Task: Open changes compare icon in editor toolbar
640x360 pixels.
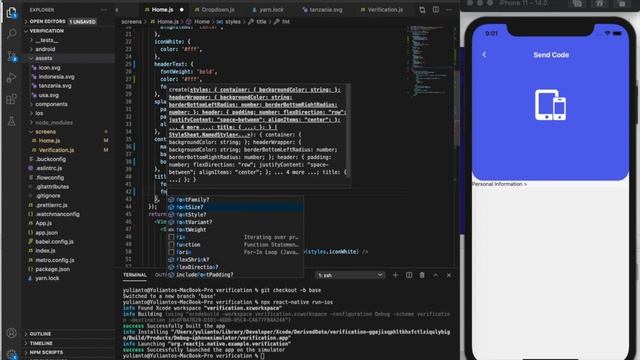Action: pos(422,10)
